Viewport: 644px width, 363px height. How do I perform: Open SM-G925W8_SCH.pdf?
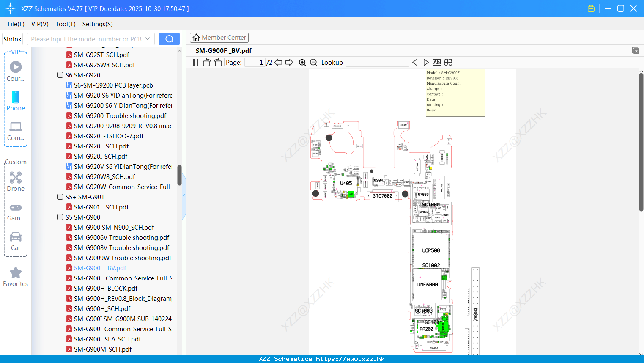pyautogui.click(x=104, y=65)
